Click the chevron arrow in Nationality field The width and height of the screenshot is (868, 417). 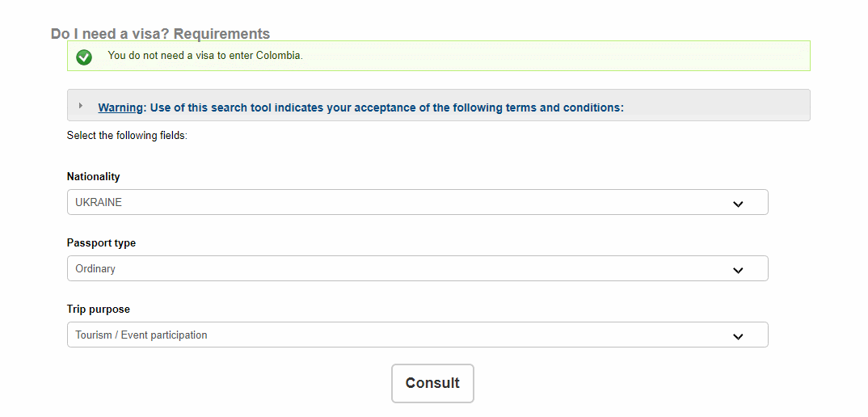coord(737,204)
